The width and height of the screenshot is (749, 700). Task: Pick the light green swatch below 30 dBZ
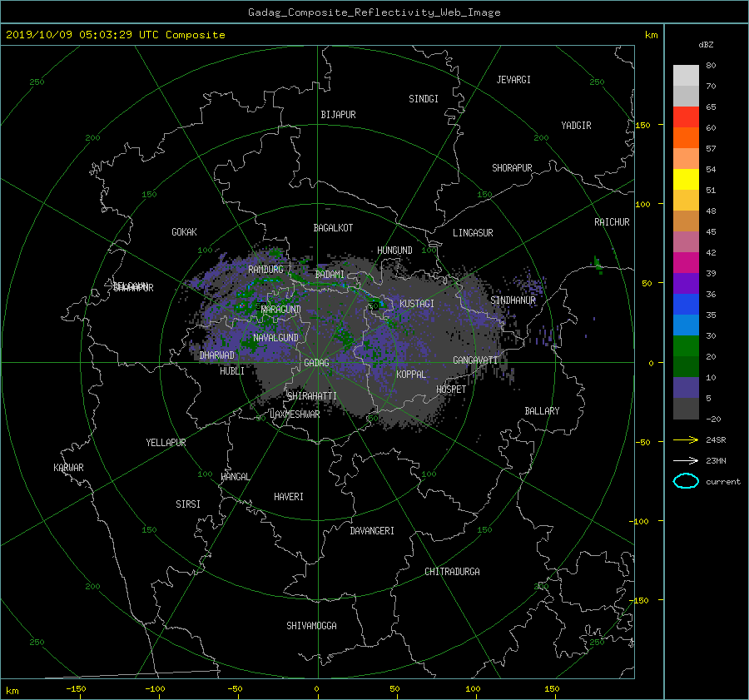click(x=686, y=346)
